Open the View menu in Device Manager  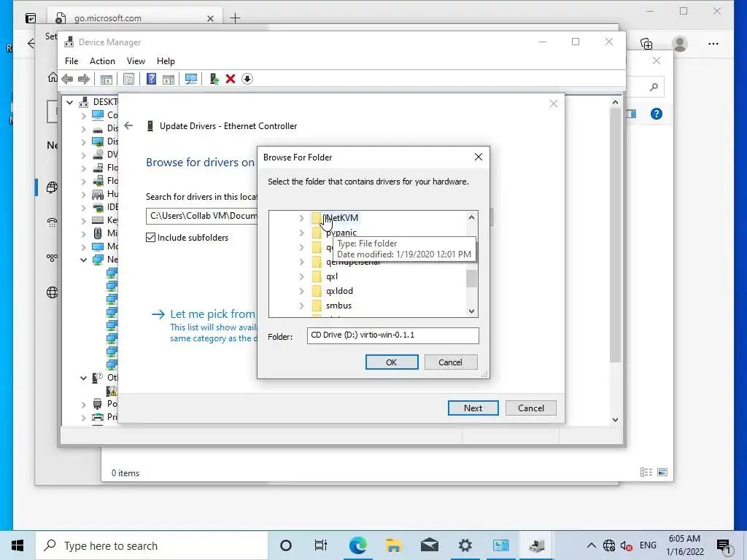tap(136, 61)
